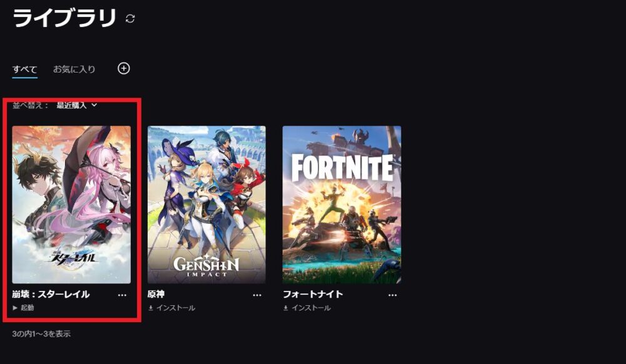Open the three-dot menu for フォートナイト
626x364 pixels.
pyautogui.click(x=393, y=295)
